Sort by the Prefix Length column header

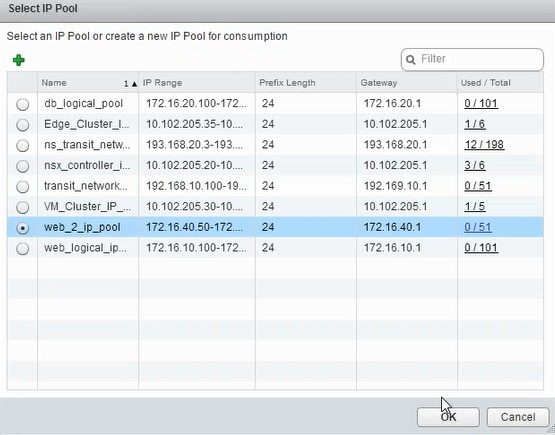pos(305,83)
